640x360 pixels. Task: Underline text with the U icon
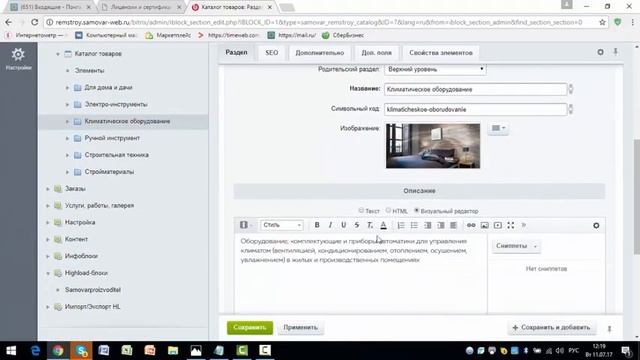pyautogui.click(x=344, y=225)
